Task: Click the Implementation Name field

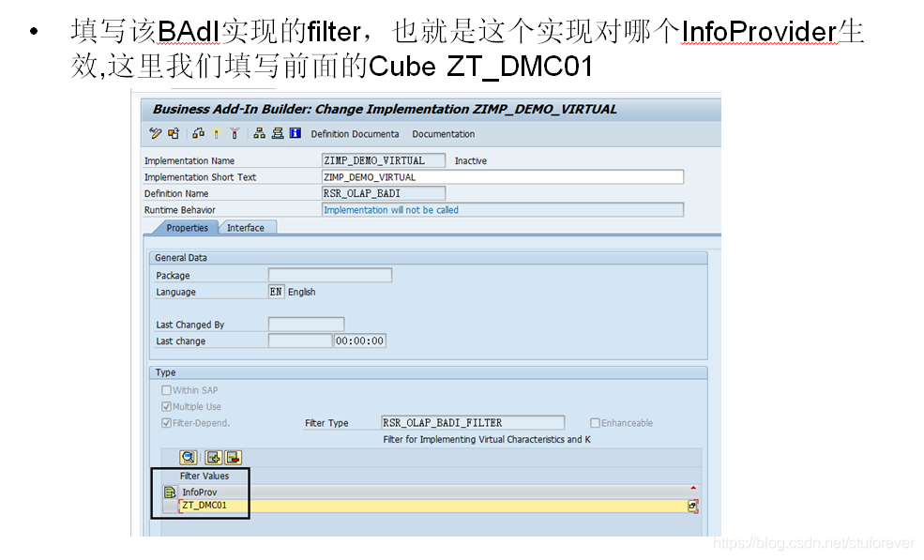Action: point(384,160)
